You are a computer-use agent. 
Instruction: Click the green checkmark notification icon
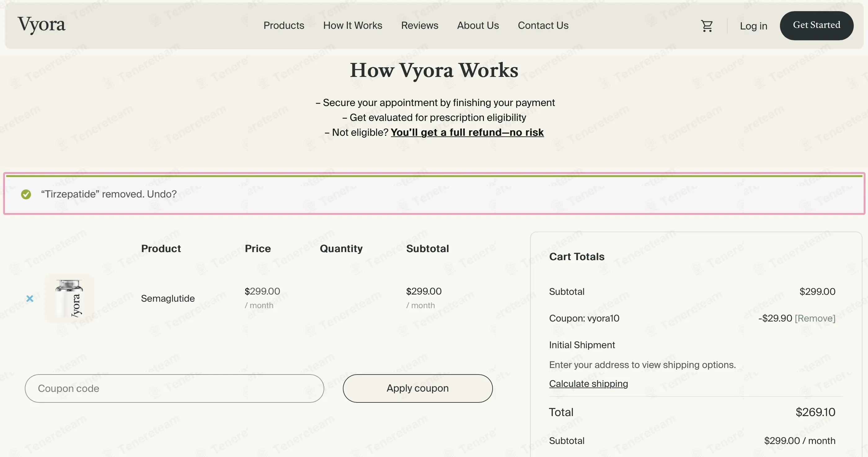click(26, 194)
